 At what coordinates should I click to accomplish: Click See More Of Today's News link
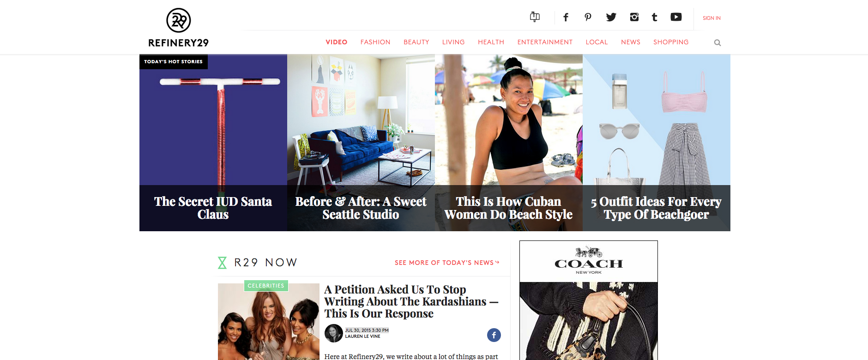coord(447,263)
